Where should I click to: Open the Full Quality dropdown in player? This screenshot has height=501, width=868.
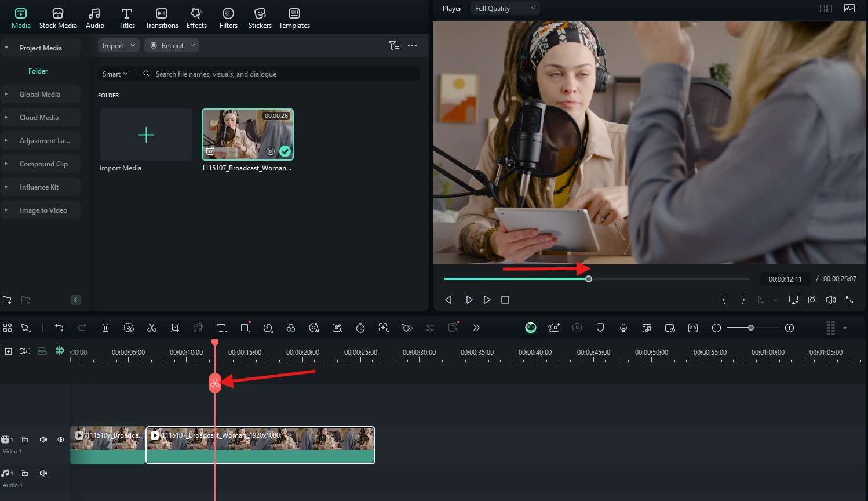tap(505, 8)
